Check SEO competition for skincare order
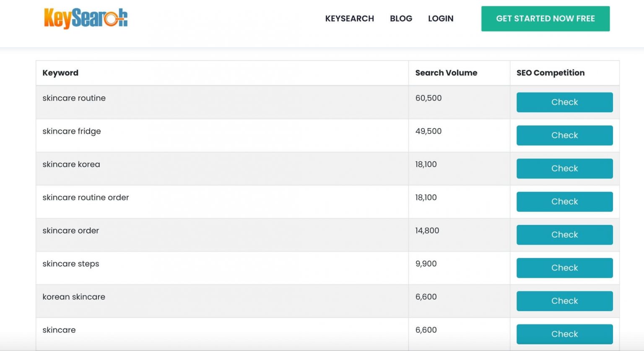The height and width of the screenshot is (351, 644). [x=564, y=235]
